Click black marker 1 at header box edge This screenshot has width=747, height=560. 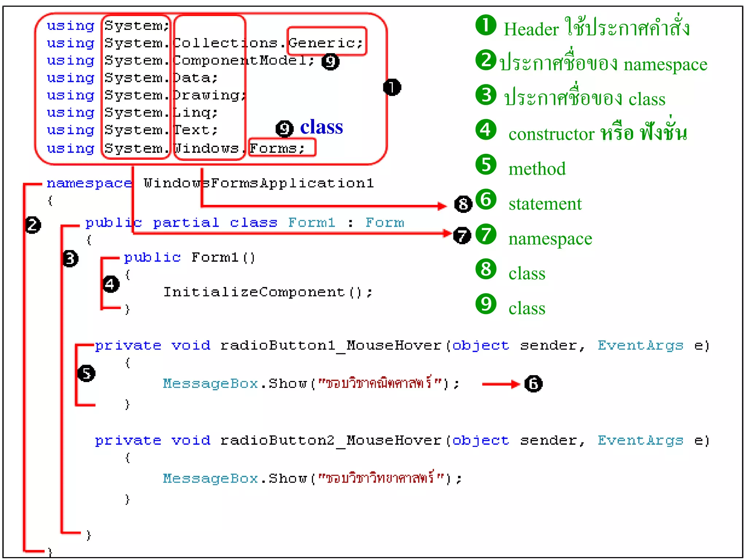[392, 87]
